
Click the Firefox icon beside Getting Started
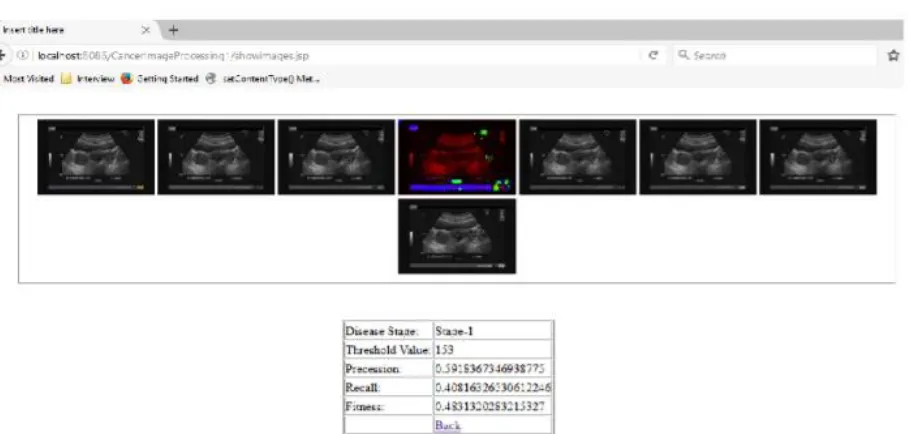pos(127,79)
